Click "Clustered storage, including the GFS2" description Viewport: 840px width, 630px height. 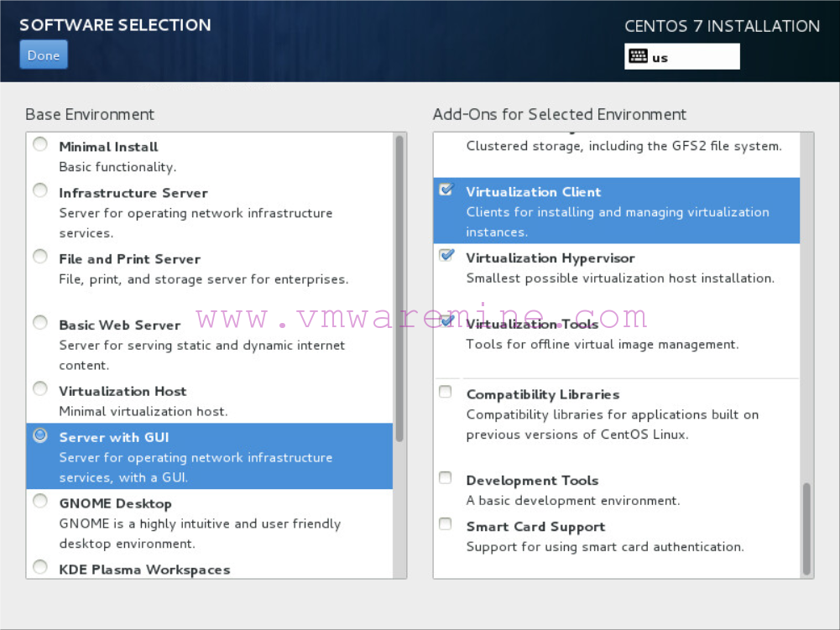click(x=624, y=146)
